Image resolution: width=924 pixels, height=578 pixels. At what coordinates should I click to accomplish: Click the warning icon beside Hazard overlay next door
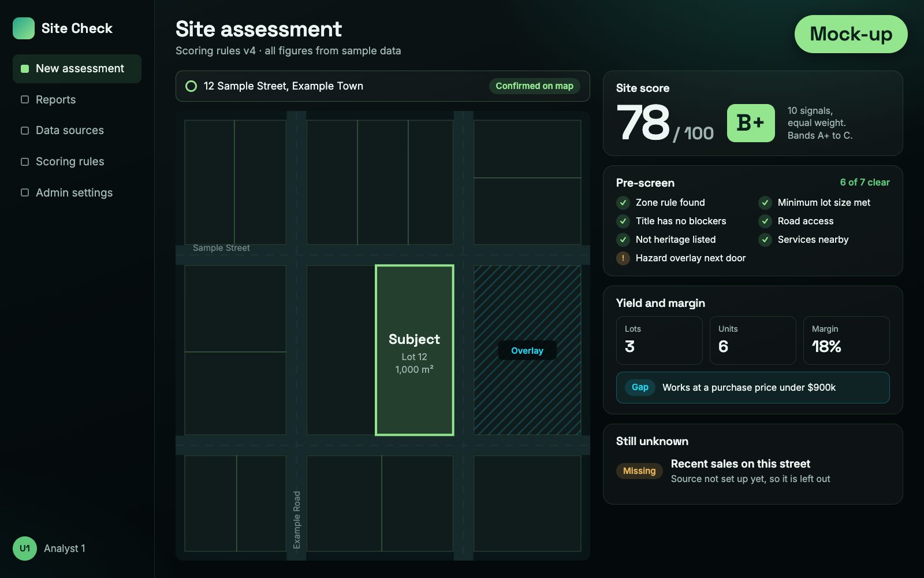click(x=623, y=258)
